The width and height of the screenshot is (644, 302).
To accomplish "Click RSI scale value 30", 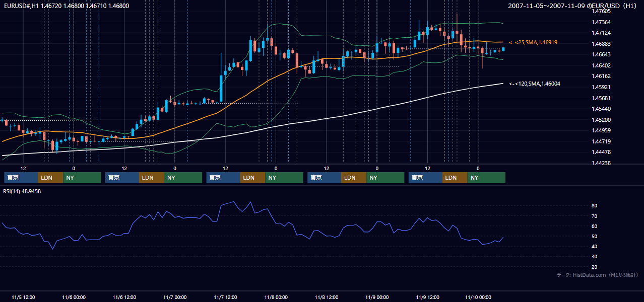I will pos(594,256).
